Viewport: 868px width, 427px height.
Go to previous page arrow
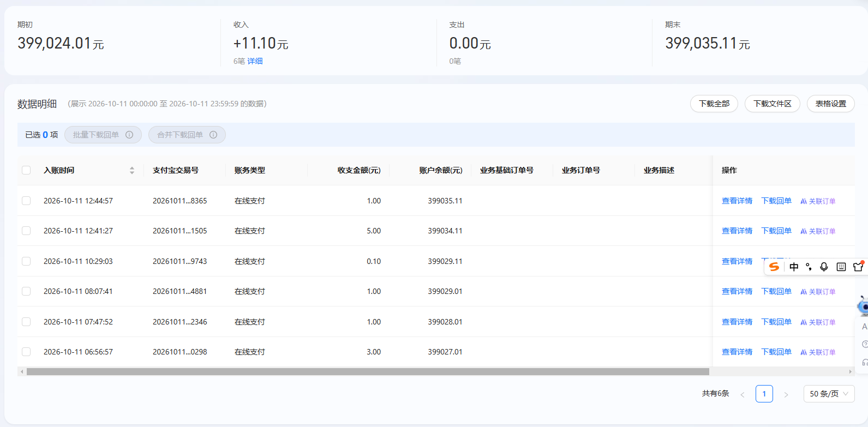(x=743, y=394)
